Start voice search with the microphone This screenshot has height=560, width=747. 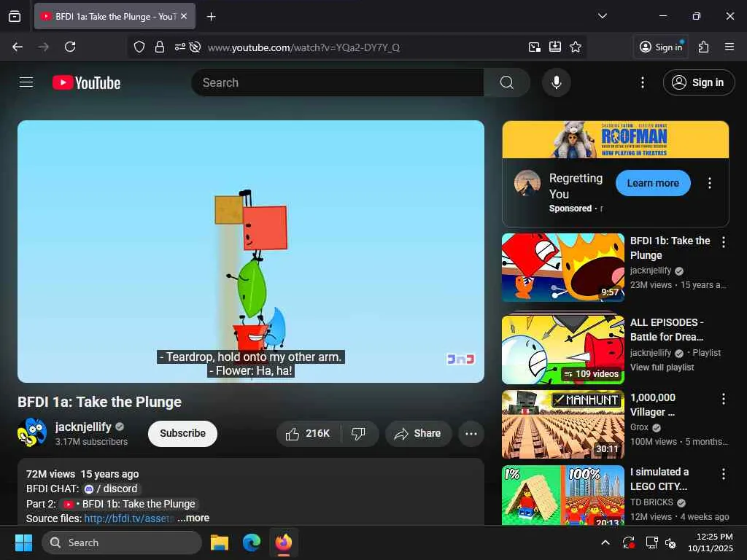556,82
